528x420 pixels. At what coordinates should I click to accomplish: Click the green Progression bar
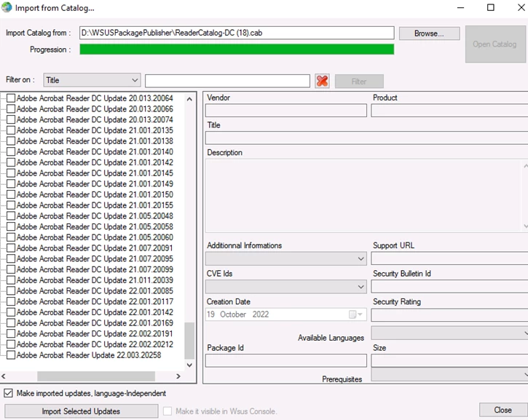(x=237, y=49)
